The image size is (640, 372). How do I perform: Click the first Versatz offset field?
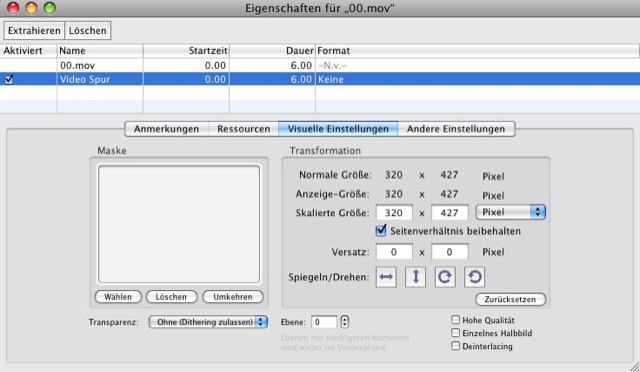pos(394,252)
